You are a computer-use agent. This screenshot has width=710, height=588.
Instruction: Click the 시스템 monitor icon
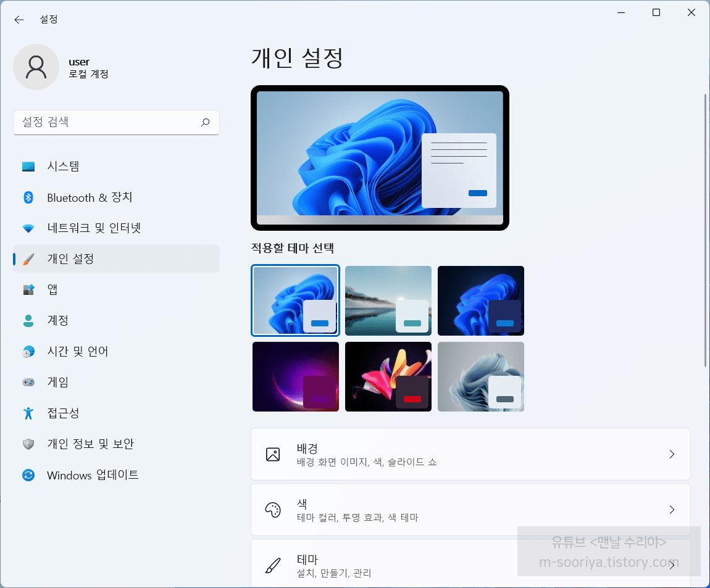coord(28,167)
